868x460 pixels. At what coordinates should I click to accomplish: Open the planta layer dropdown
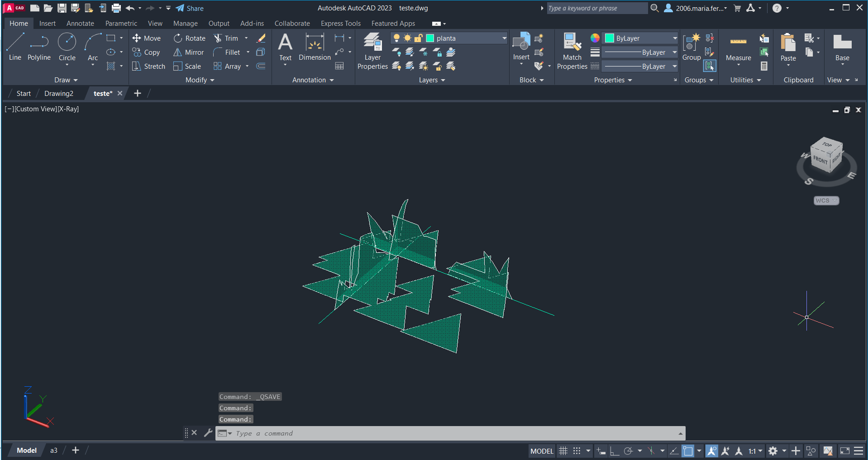[x=504, y=38]
